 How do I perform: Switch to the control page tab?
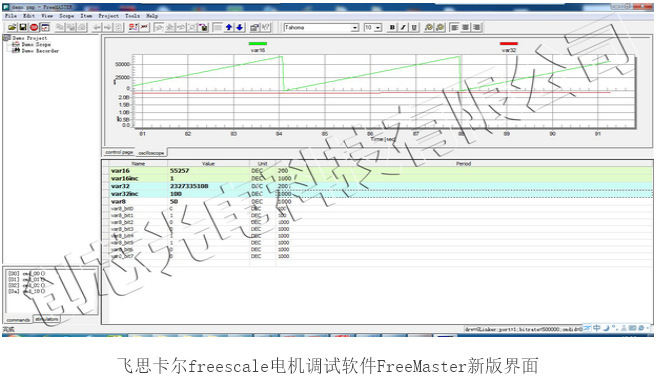(119, 152)
